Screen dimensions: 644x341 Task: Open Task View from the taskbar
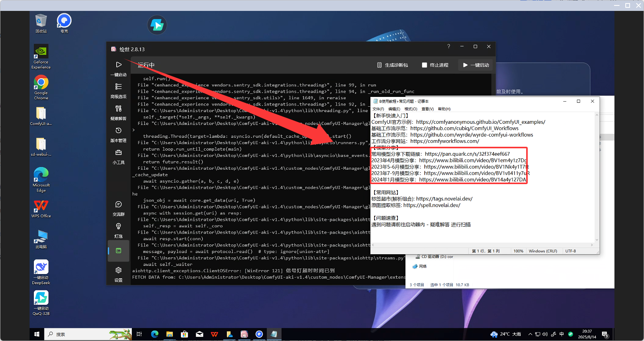(139, 334)
